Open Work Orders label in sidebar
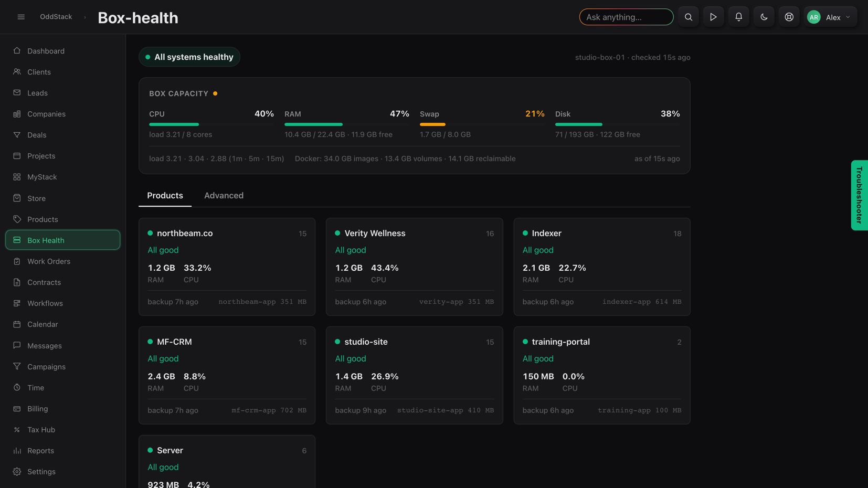Image resolution: width=868 pixels, height=488 pixels. coord(49,261)
